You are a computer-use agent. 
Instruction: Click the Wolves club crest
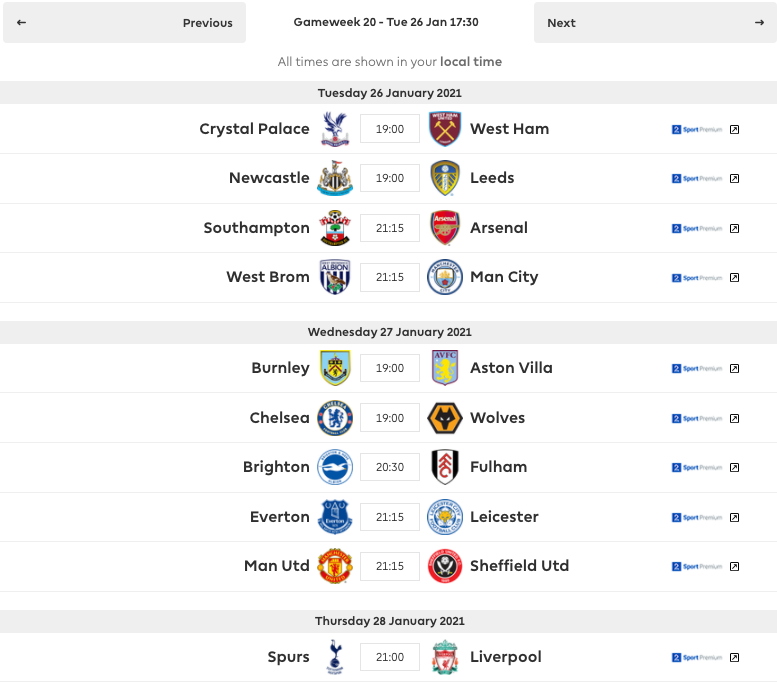tap(445, 418)
